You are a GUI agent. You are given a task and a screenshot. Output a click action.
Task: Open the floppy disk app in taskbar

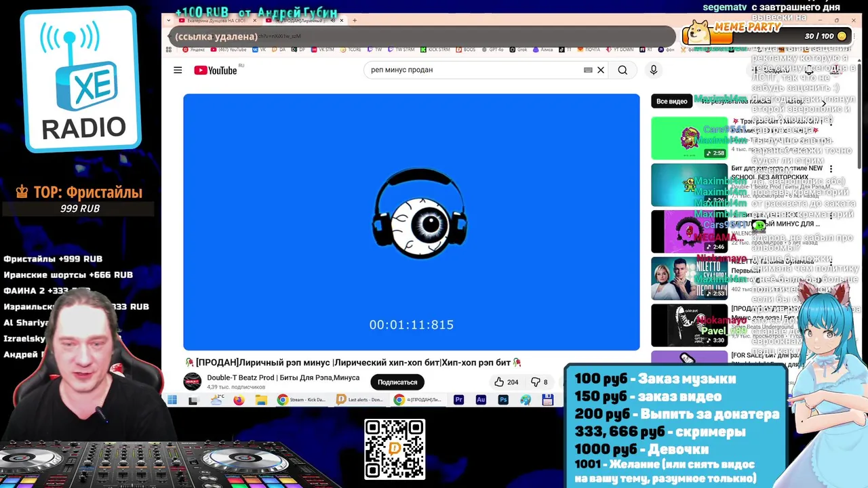click(x=548, y=400)
